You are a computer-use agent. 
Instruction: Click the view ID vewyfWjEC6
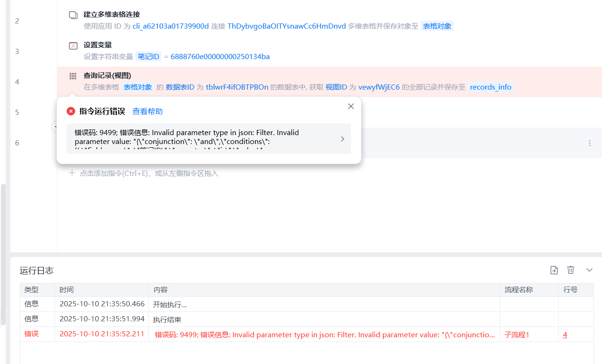coord(379,87)
